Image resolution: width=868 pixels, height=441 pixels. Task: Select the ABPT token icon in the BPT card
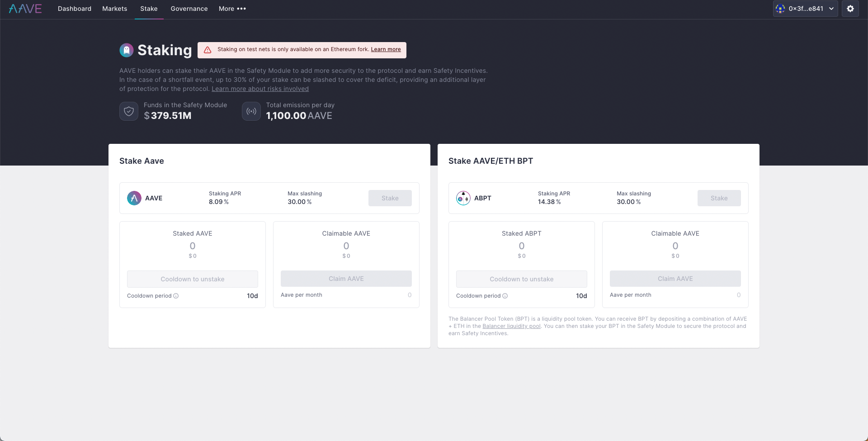(462, 198)
